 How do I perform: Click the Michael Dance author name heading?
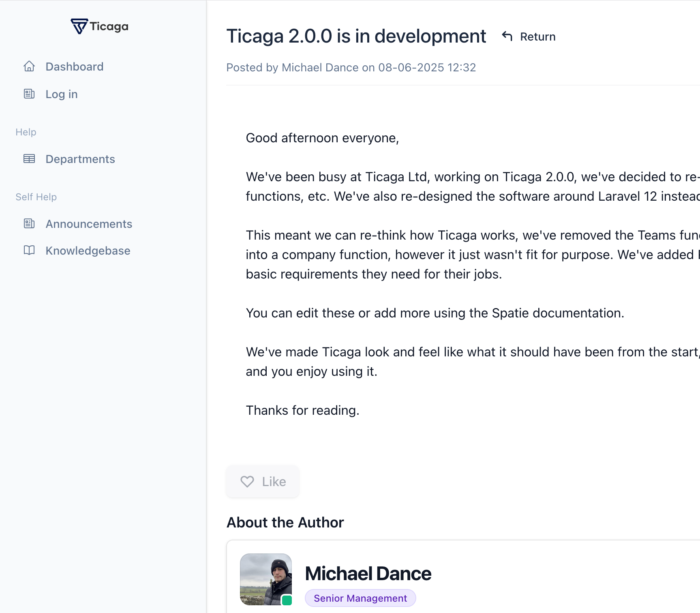click(368, 574)
